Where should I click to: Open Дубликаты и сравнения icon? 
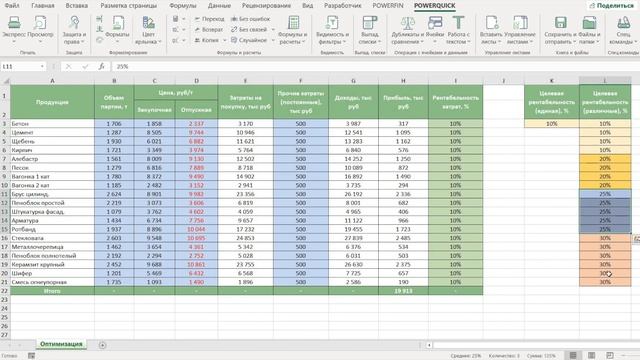click(407, 23)
